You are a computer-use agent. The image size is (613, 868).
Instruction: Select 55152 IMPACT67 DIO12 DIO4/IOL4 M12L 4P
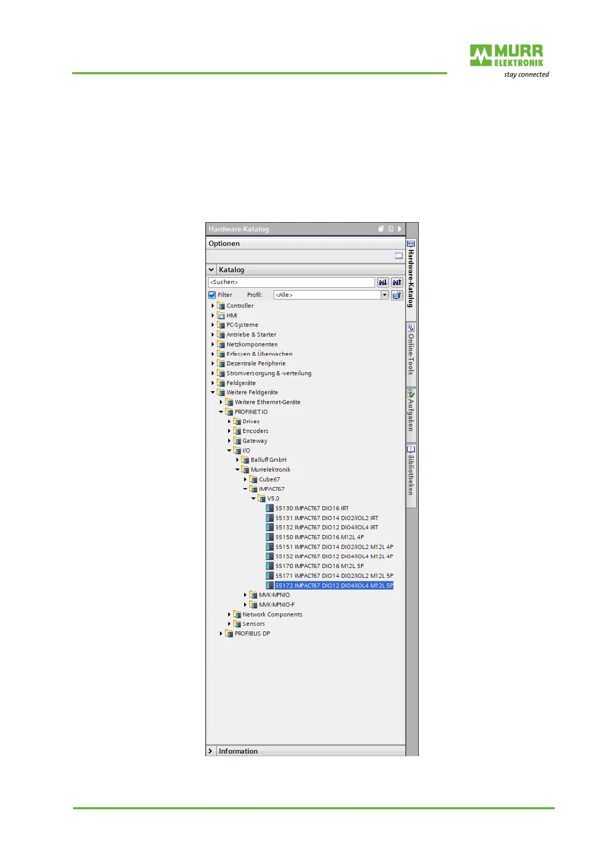[334, 557]
